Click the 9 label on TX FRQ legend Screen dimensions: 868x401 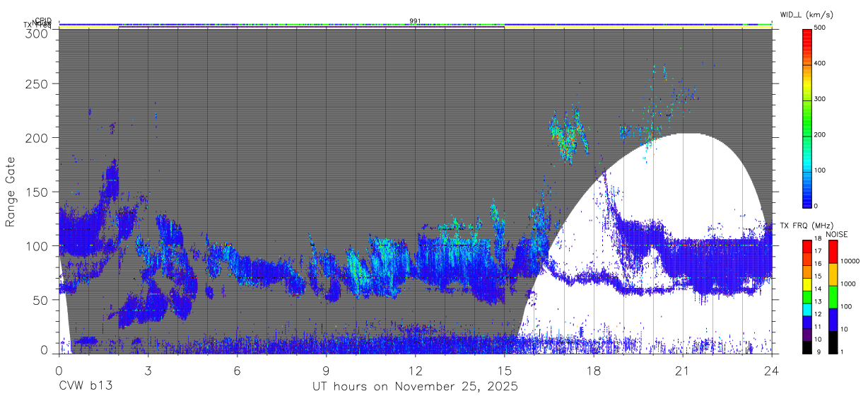819,352
